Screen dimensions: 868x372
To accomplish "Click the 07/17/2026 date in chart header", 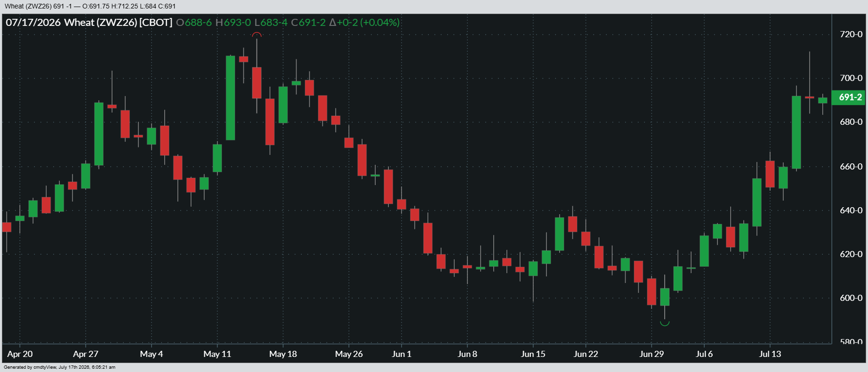I will tap(33, 23).
